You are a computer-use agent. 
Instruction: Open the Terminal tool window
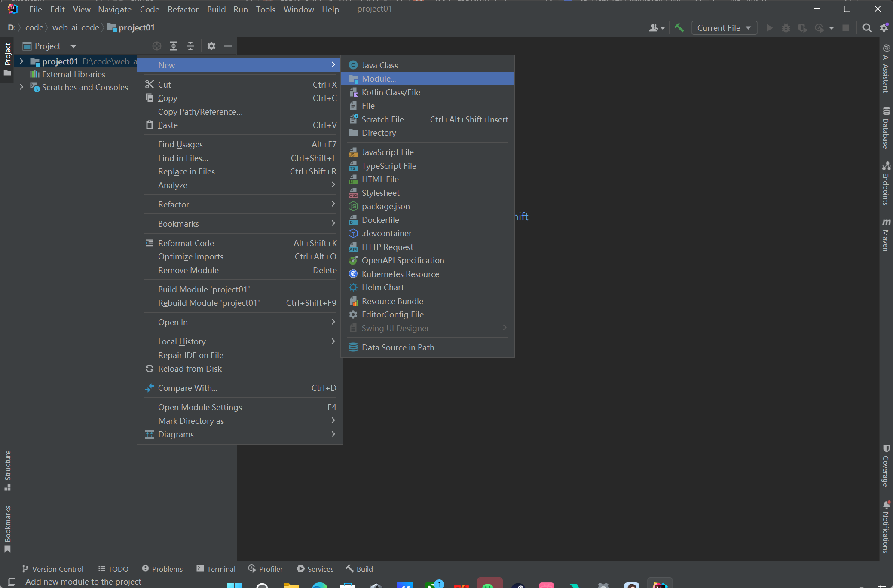(x=216, y=569)
